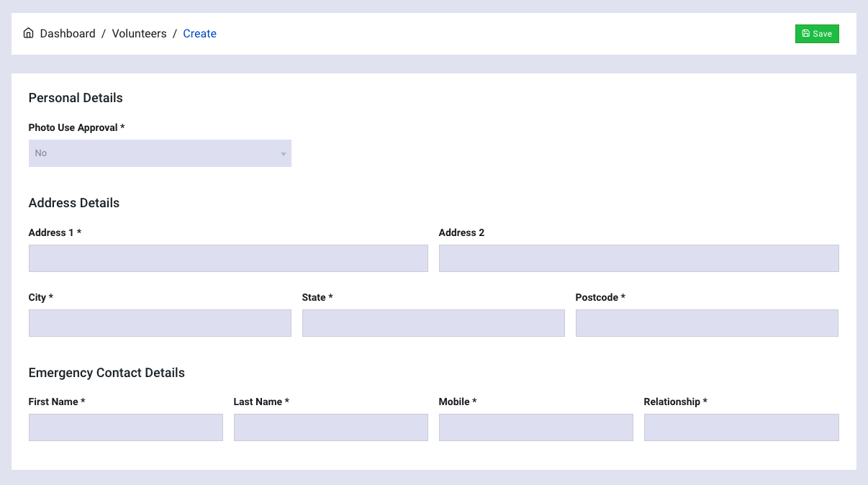
Task: Click the Personal Details section heading
Action: (76, 98)
